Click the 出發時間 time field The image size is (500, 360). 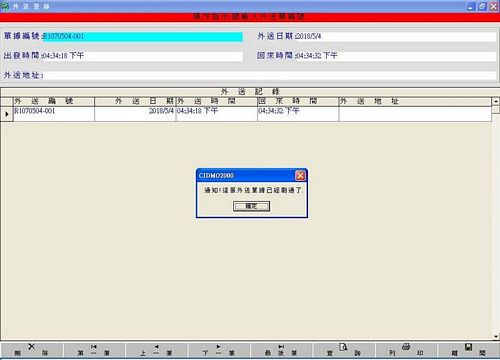(143, 56)
